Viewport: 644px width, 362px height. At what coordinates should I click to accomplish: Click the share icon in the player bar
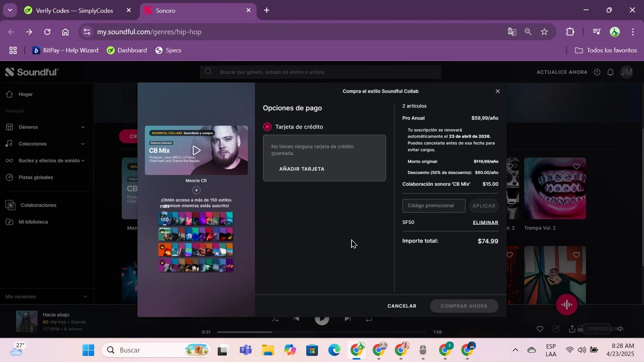point(572,329)
